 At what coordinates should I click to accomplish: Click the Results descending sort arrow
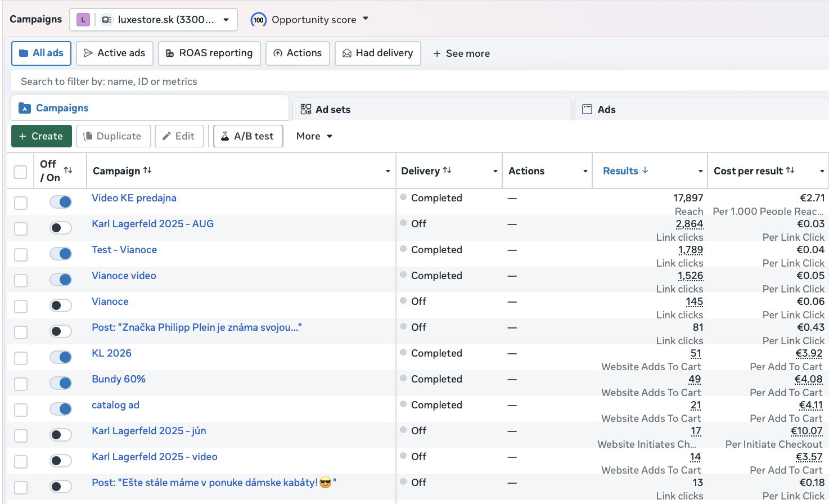pos(645,170)
